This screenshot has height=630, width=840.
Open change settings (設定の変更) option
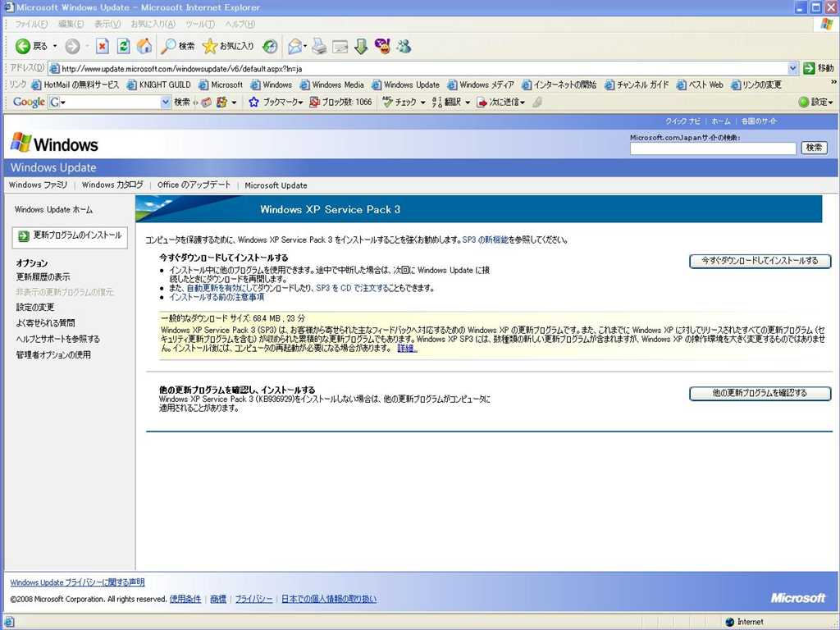[34, 308]
